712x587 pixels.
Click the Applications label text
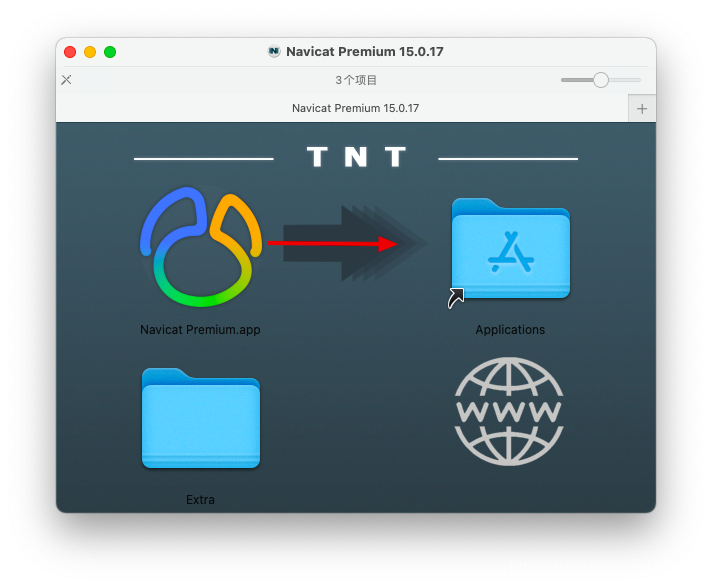pos(510,330)
